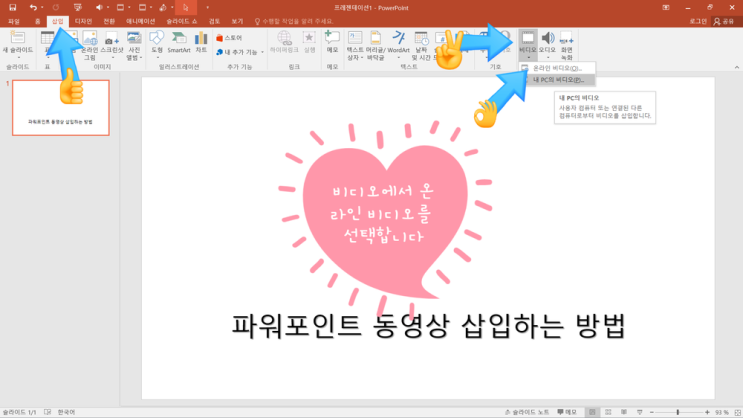
Task: Click the Save icon in quick access toolbar
Action: tap(13, 8)
